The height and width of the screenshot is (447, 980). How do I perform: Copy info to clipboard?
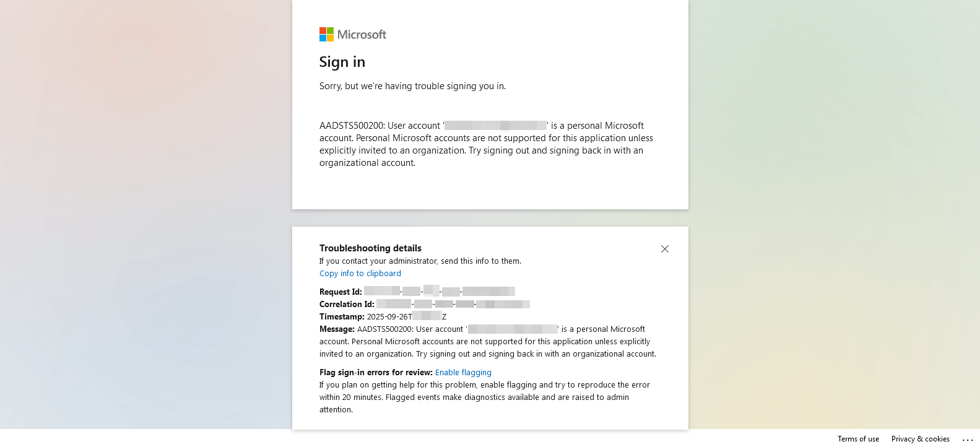coord(360,274)
